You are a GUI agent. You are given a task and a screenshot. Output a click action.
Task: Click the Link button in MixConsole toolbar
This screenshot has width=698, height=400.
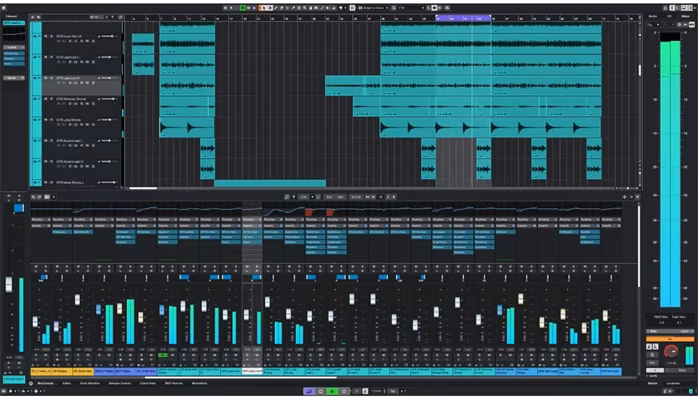[x=304, y=197]
